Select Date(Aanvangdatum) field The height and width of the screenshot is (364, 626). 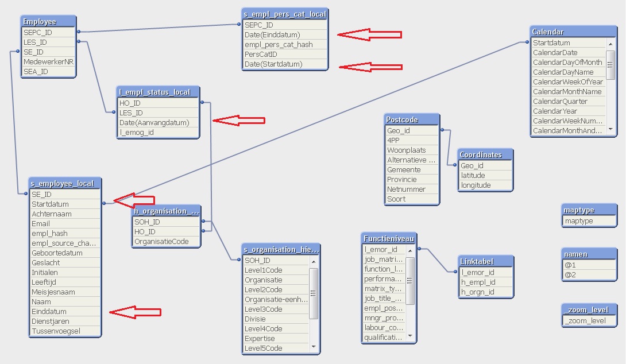pos(158,122)
